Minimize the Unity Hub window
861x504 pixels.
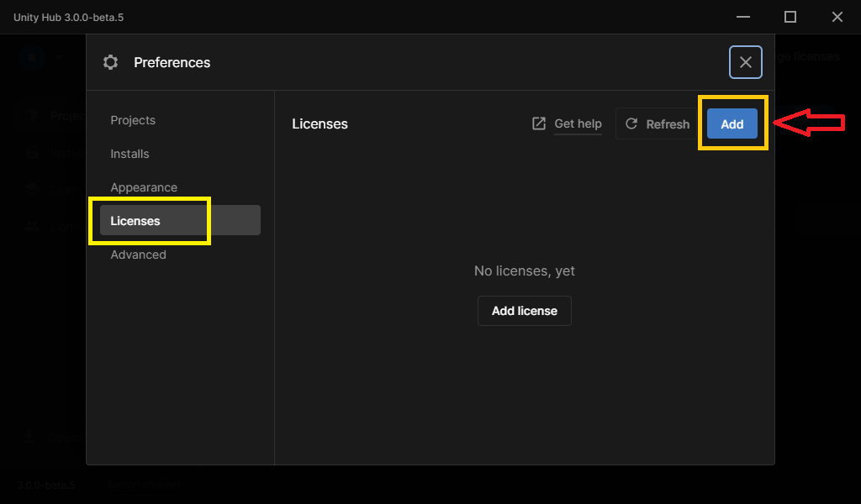click(x=743, y=17)
